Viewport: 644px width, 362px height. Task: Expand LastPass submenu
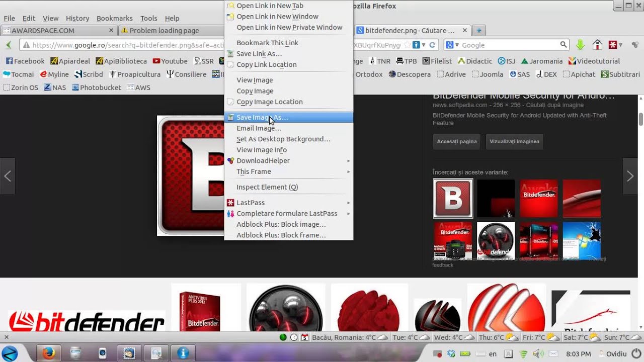point(288,203)
